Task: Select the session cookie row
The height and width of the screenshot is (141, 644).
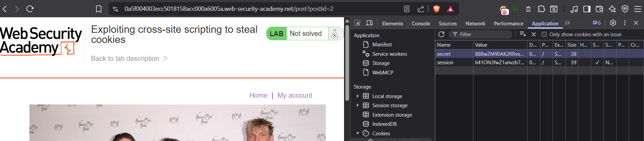Action: (x=539, y=63)
